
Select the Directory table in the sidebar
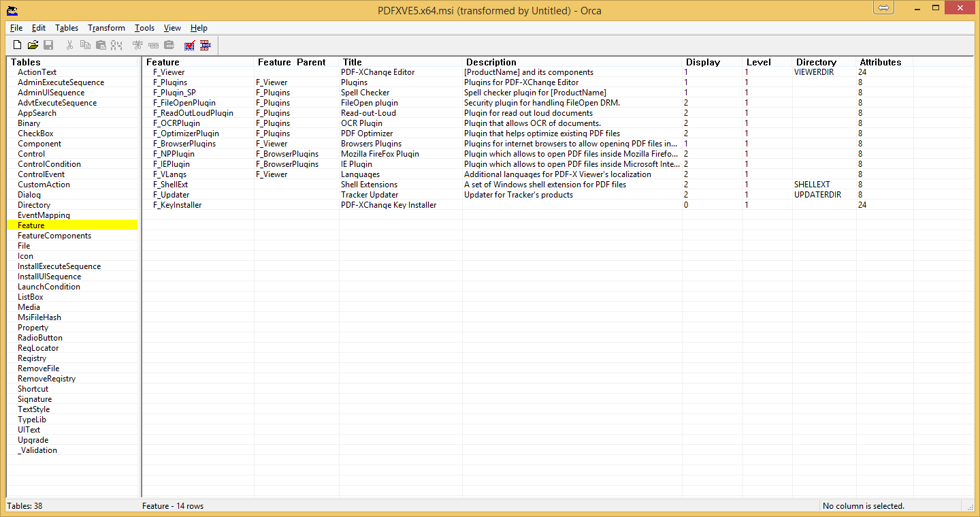point(34,204)
